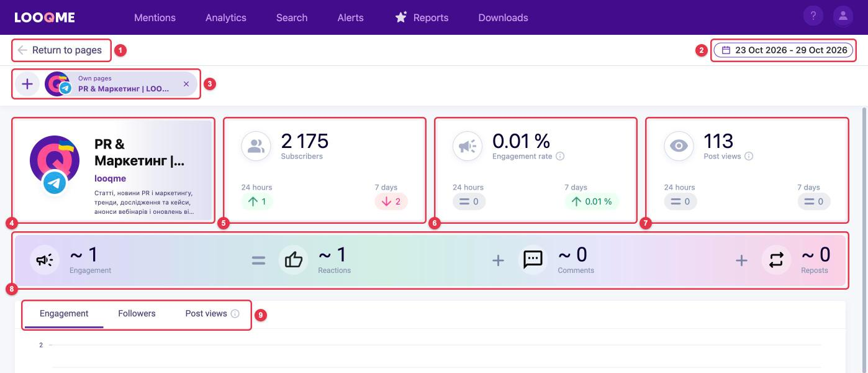
Task: Click the back arrow beside Return to pages
Action: pos(22,50)
